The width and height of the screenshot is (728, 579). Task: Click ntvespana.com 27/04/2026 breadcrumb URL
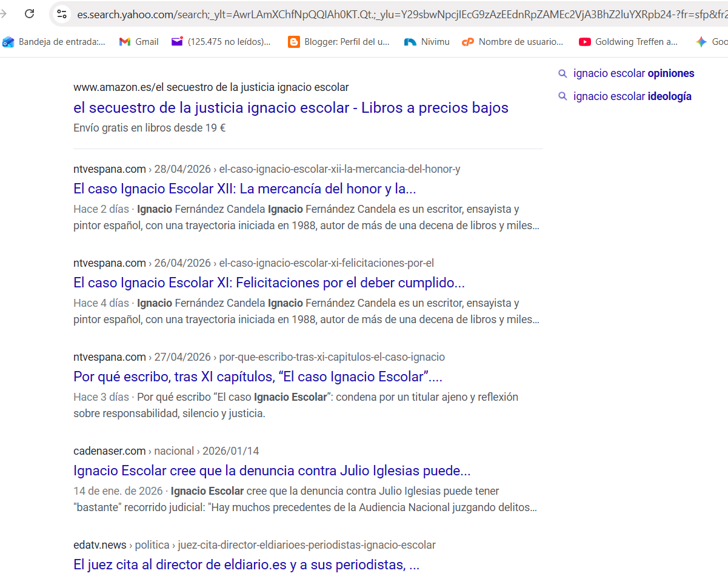tap(259, 357)
